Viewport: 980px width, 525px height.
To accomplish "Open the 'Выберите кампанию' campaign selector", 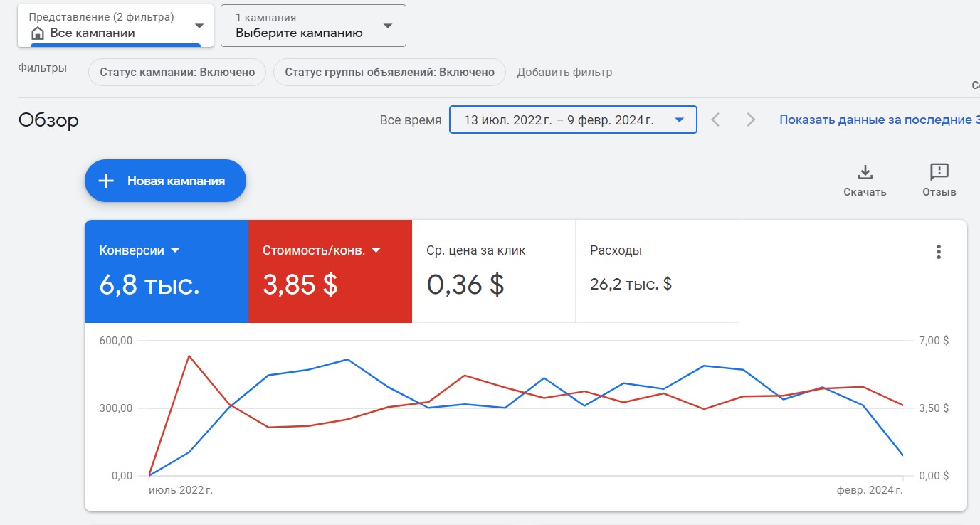I will point(313,26).
